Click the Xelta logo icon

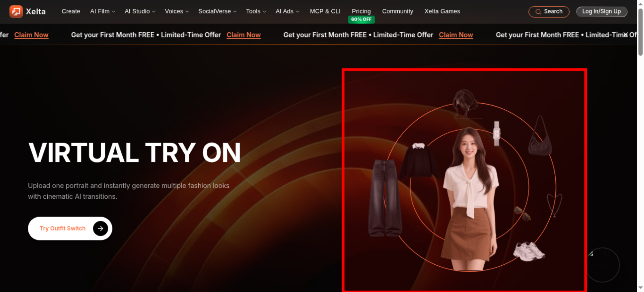tap(16, 12)
